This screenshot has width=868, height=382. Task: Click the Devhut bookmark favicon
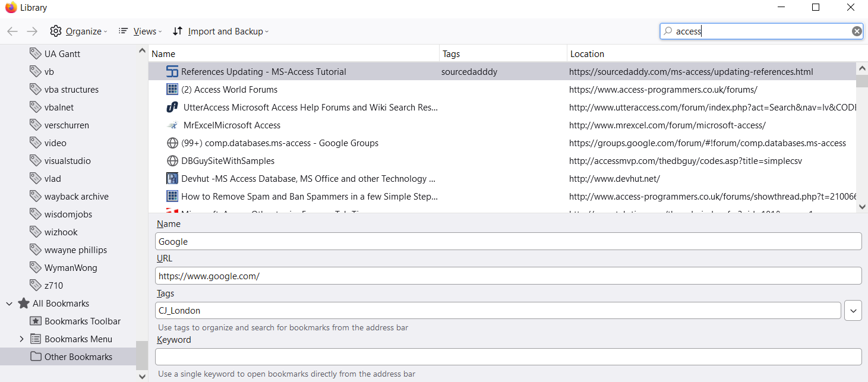[172, 179]
